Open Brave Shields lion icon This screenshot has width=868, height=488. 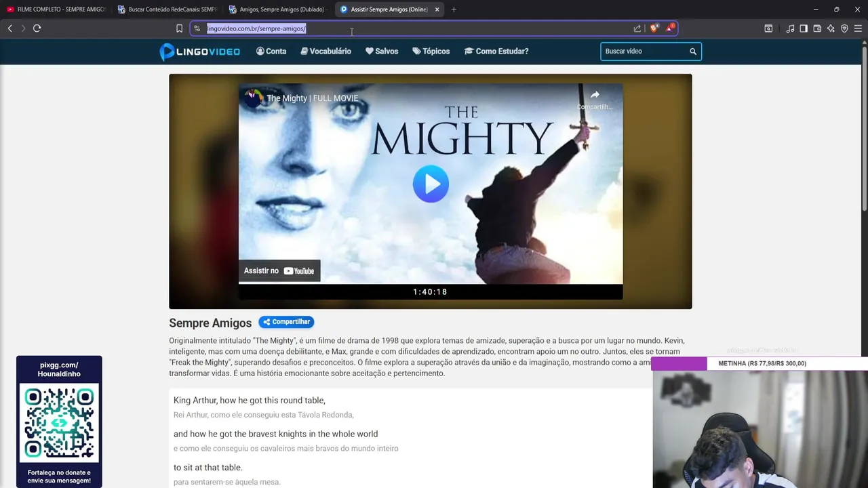[654, 28]
